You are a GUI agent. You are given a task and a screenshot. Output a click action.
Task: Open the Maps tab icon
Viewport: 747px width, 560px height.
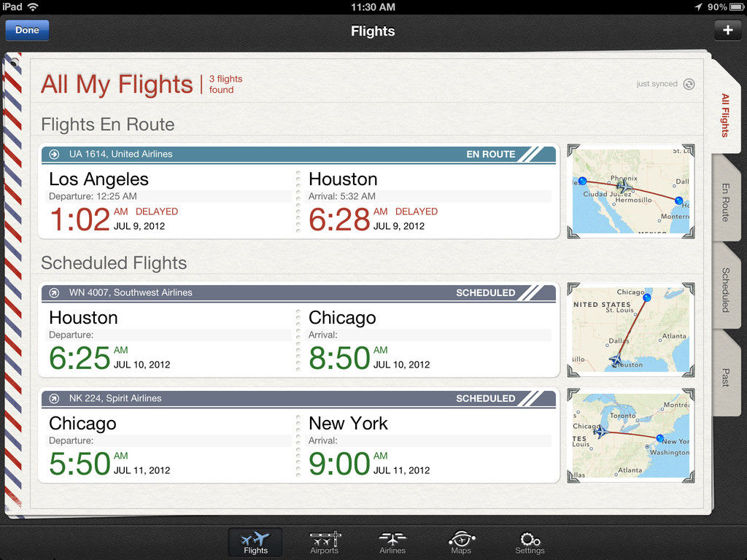pyautogui.click(x=461, y=542)
